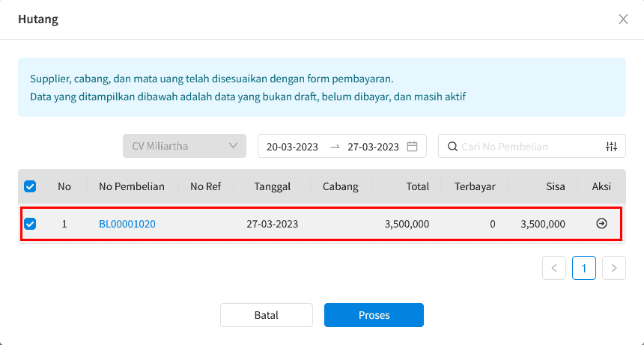Click the arrow action icon for BL00001020

(601, 224)
